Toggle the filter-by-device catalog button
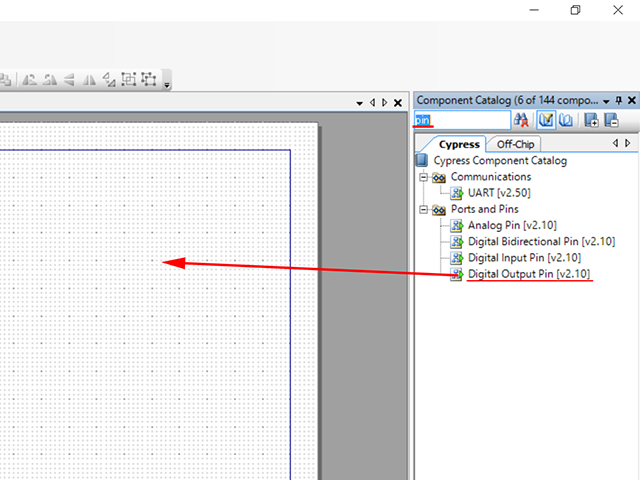The width and height of the screenshot is (640, 480). 546,120
